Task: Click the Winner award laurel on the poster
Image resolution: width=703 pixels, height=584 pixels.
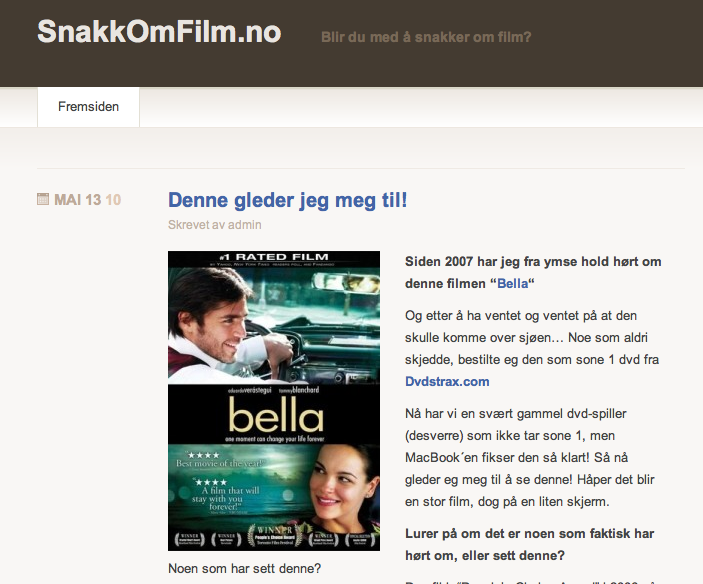Action: coord(274,536)
